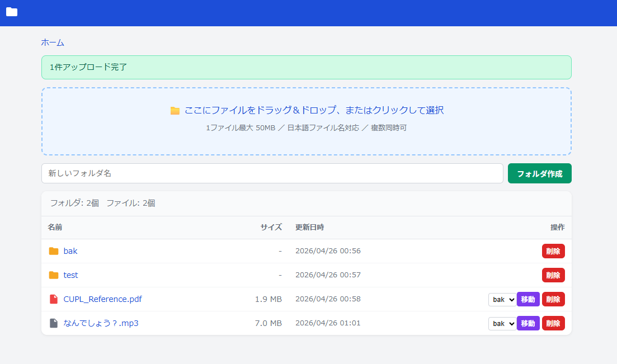This screenshot has height=364, width=617.
Task: Click the 1.9 MB size cell
Action: pos(269,299)
